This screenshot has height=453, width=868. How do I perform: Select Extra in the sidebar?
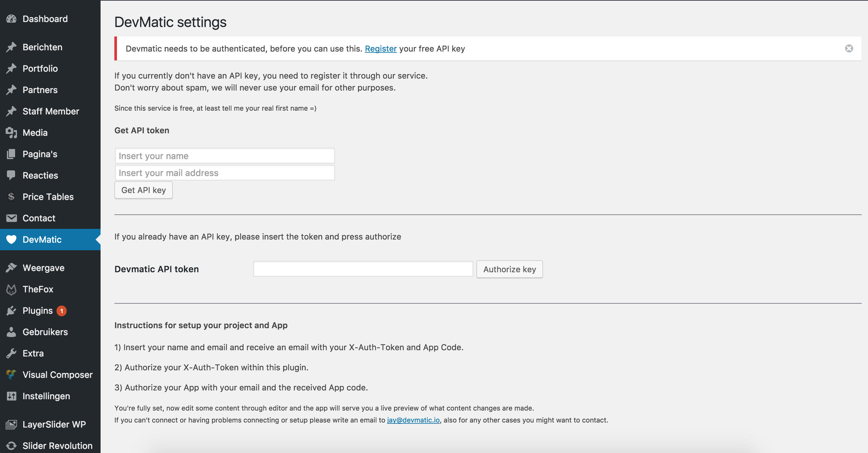point(33,353)
